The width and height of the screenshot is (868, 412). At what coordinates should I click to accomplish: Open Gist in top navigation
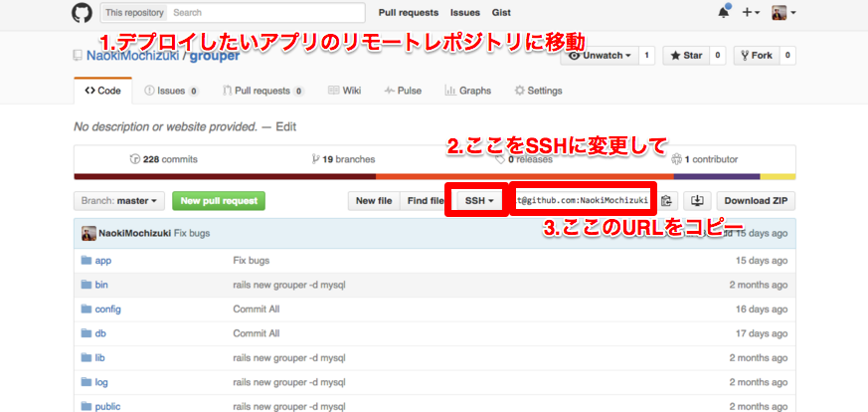[x=501, y=12]
